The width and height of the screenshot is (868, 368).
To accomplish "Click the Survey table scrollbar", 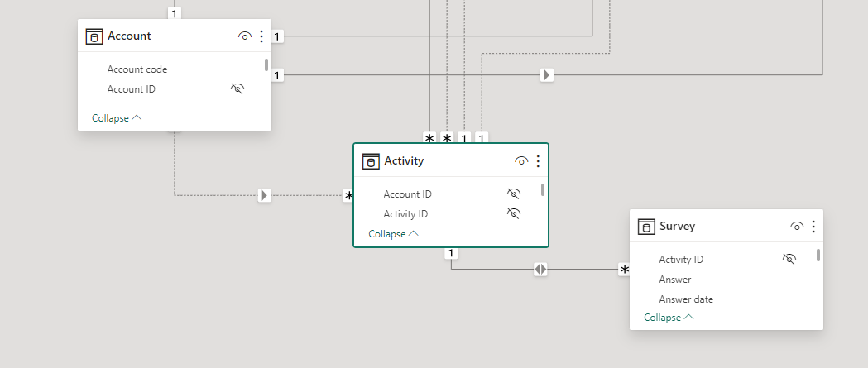I will point(818,255).
